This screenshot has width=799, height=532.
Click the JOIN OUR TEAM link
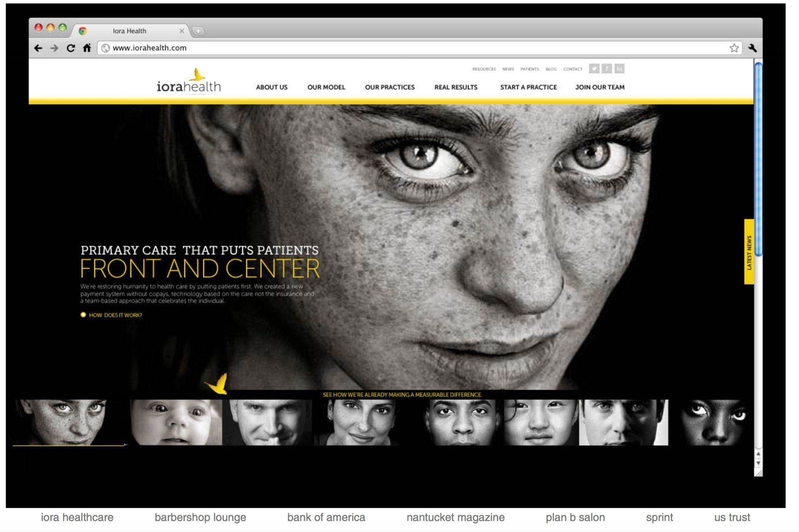click(599, 87)
